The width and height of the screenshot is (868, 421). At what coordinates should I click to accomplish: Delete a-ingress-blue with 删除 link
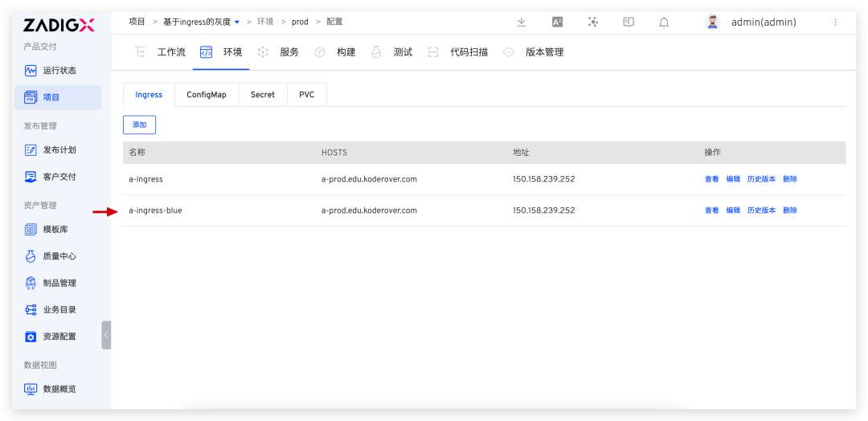pos(790,210)
